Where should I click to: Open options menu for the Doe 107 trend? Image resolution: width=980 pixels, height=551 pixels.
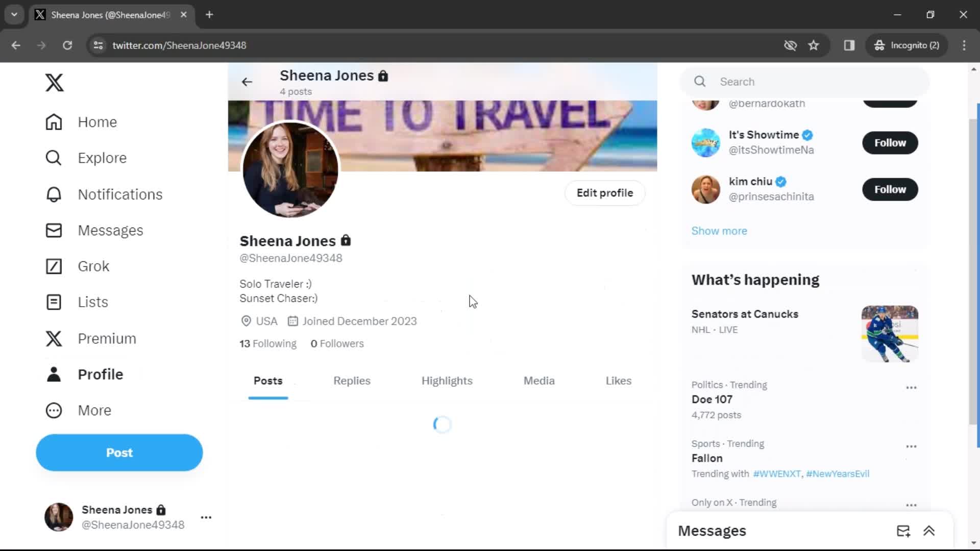click(911, 387)
